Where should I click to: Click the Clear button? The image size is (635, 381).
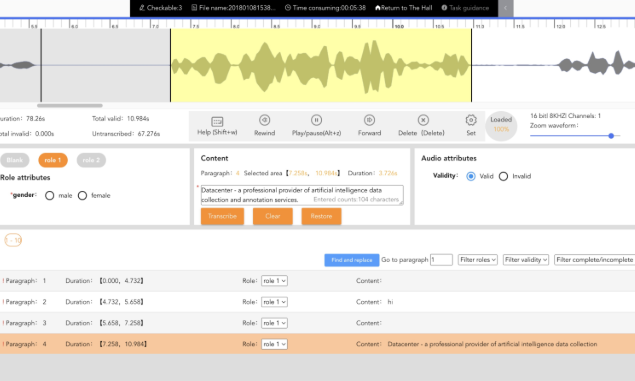click(x=273, y=216)
